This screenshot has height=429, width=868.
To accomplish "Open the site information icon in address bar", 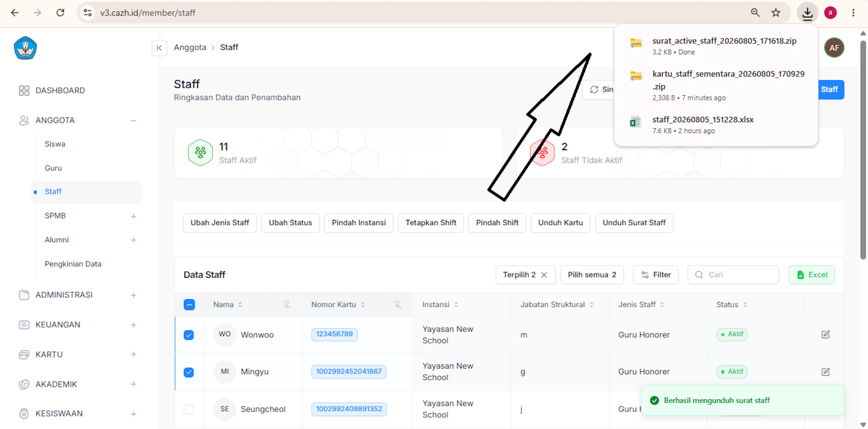I will click(88, 13).
